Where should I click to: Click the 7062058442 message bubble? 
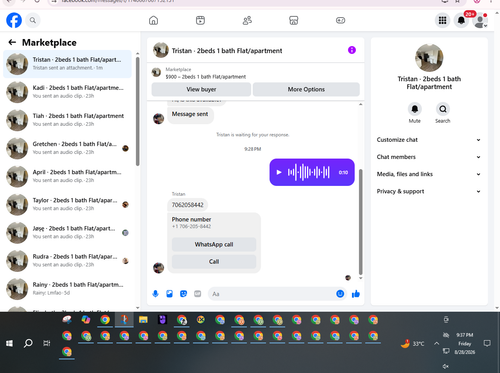188,205
